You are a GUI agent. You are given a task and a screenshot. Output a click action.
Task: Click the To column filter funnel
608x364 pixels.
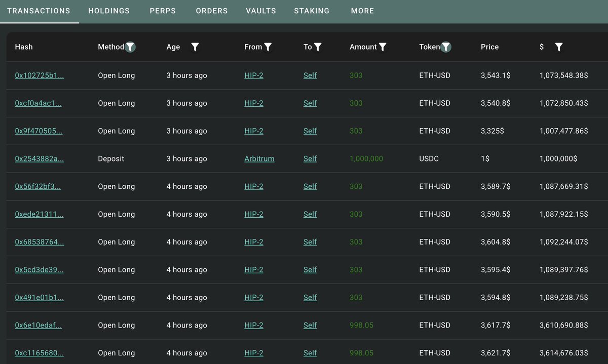(318, 47)
